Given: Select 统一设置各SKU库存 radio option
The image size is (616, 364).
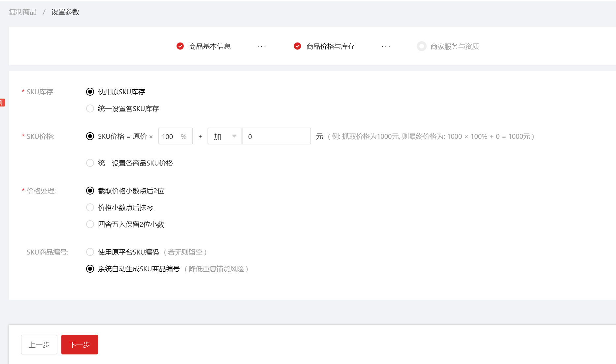Looking at the screenshot, I should pyautogui.click(x=90, y=108).
